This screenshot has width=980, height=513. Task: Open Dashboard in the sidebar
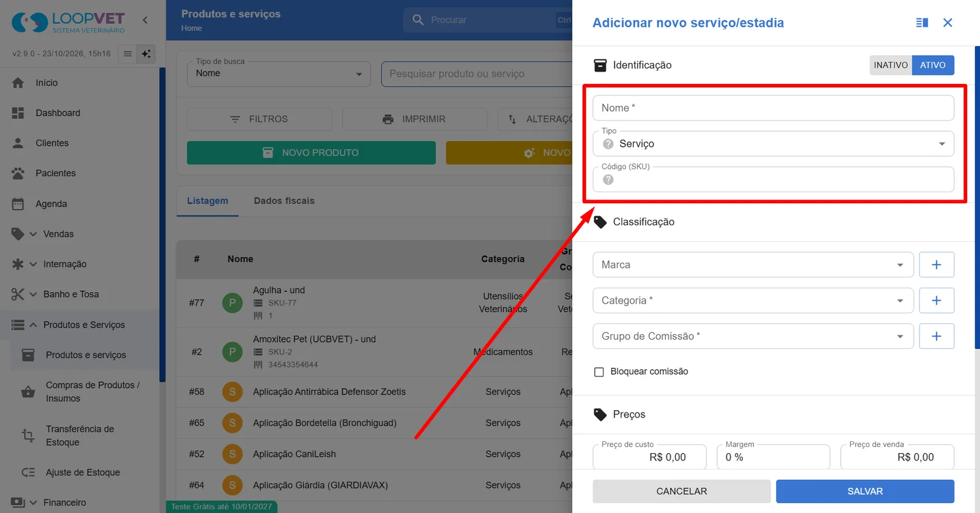(58, 113)
